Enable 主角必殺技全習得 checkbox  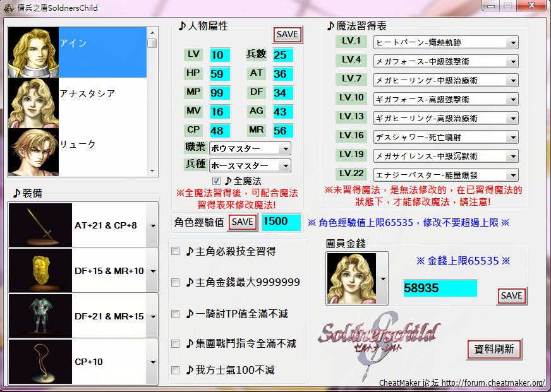click(x=176, y=251)
